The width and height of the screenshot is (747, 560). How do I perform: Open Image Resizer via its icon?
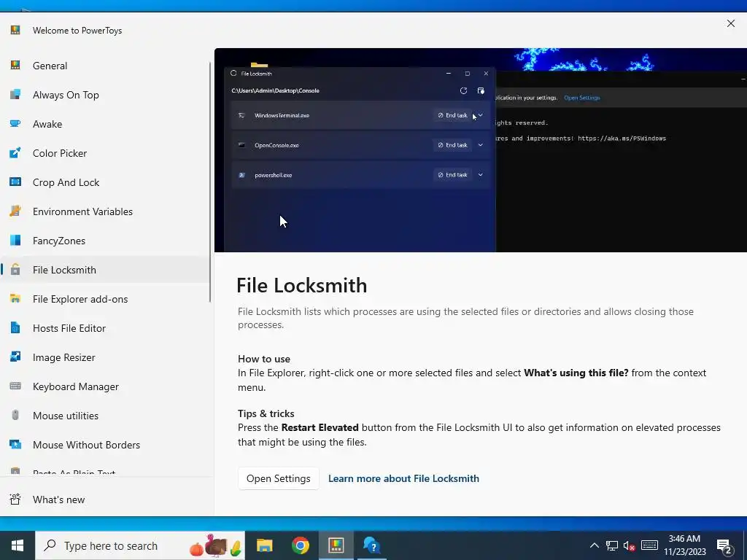pos(15,357)
